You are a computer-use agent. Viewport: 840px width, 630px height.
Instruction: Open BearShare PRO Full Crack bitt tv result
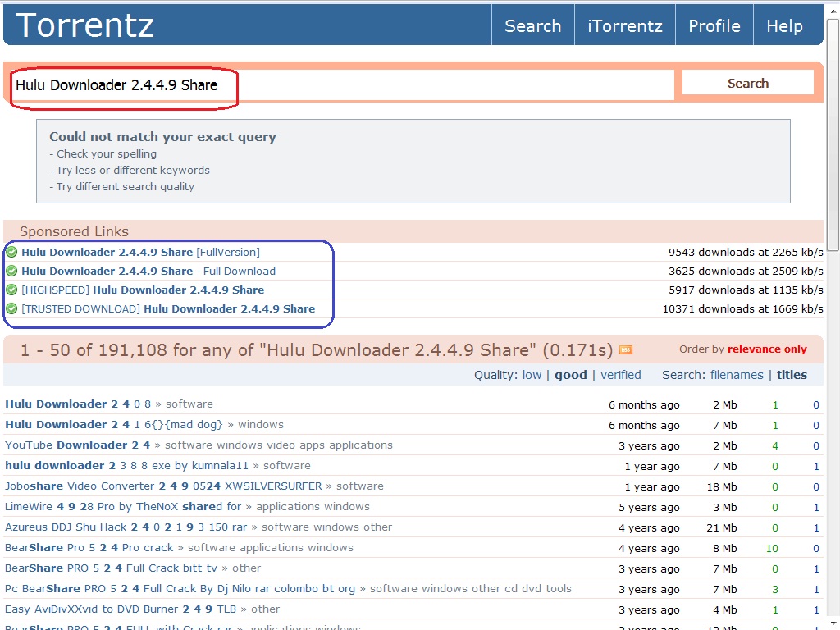111,568
